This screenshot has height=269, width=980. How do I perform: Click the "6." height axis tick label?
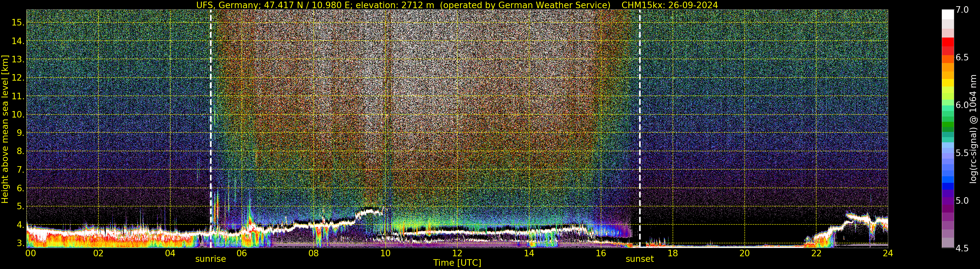click(20, 188)
